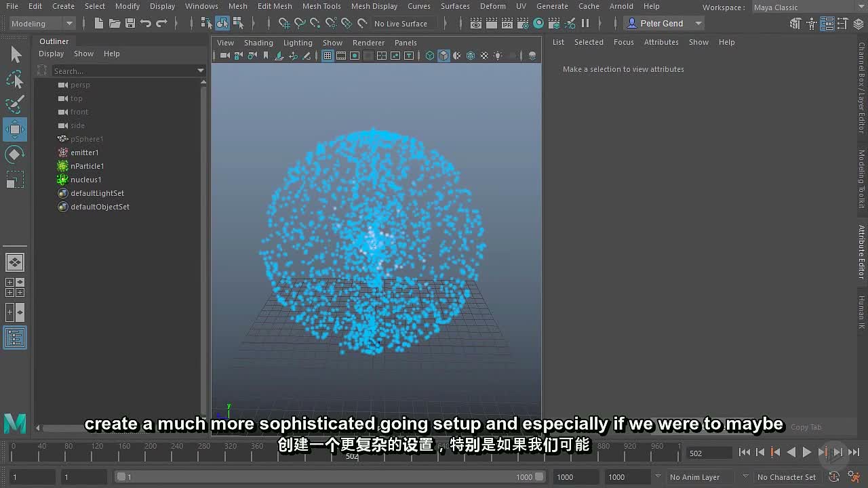The width and height of the screenshot is (868, 488).
Task: Open Attribute Editor Focus menu
Action: (x=624, y=42)
